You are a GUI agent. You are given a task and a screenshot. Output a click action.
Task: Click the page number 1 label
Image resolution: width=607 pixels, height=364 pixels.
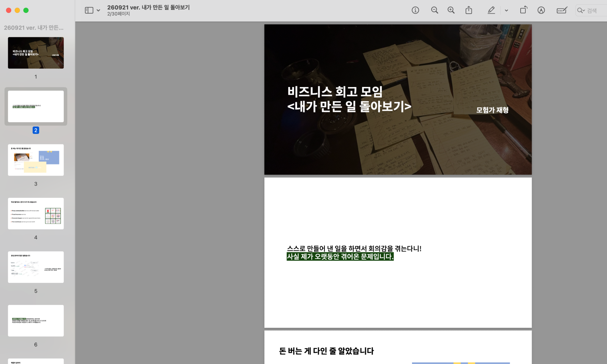coord(36,77)
